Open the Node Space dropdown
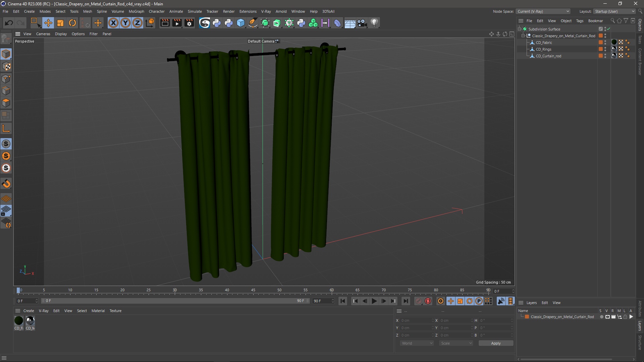Screen dimensions: 644x362 [x=543, y=11]
